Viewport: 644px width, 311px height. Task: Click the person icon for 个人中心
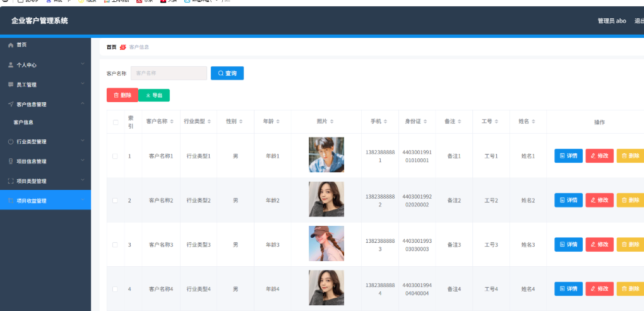pyautogui.click(x=11, y=65)
